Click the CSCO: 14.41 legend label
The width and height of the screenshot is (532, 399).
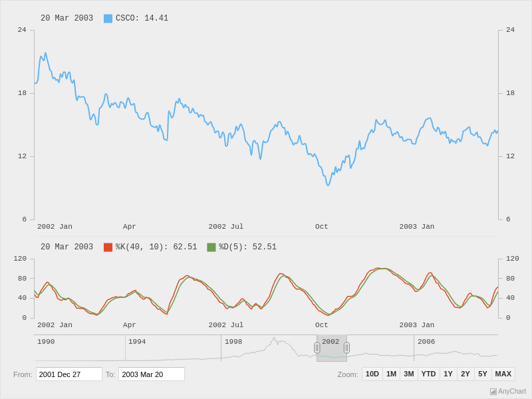point(142,18)
